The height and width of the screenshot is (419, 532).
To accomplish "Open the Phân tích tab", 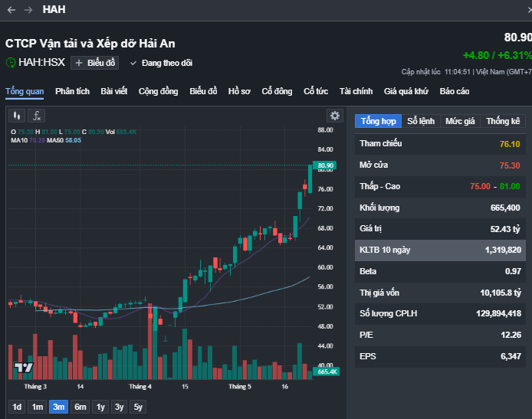I will (x=72, y=91).
